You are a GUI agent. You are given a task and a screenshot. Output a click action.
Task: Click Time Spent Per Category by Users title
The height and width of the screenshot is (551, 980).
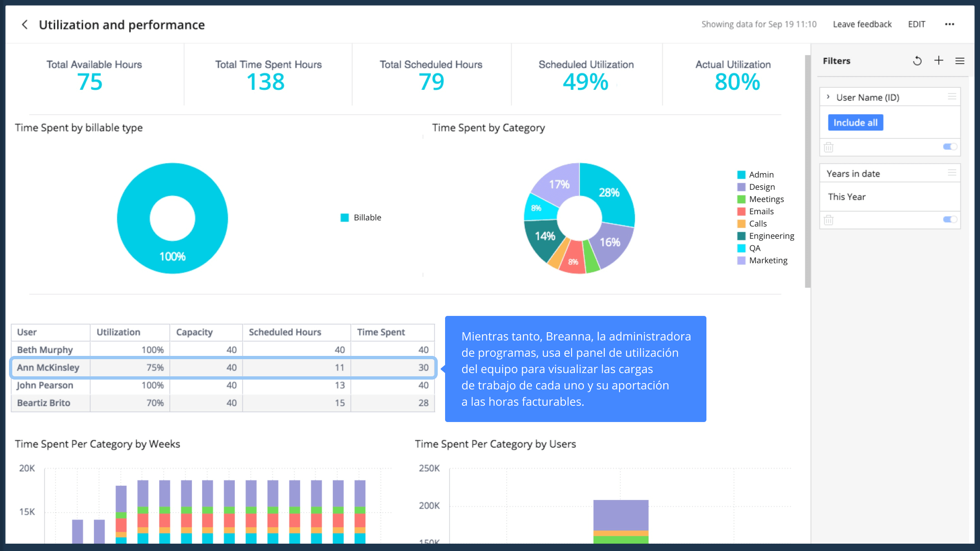tap(495, 444)
